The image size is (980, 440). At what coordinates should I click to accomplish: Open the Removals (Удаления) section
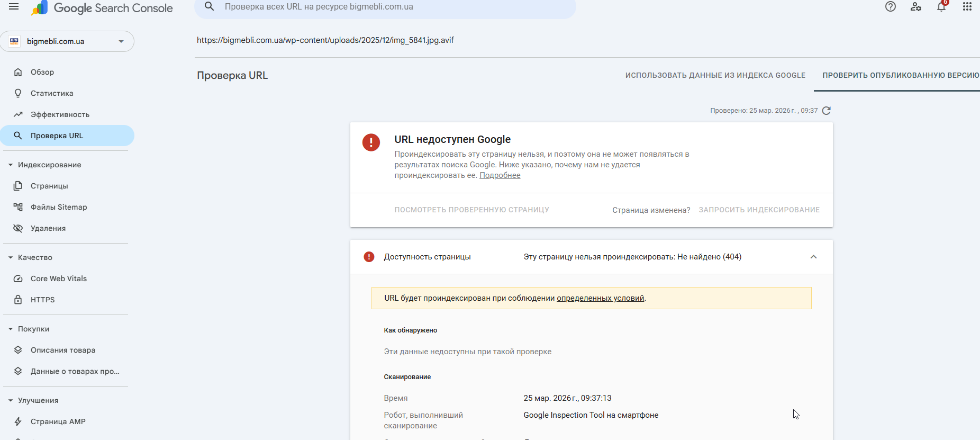(x=48, y=228)
